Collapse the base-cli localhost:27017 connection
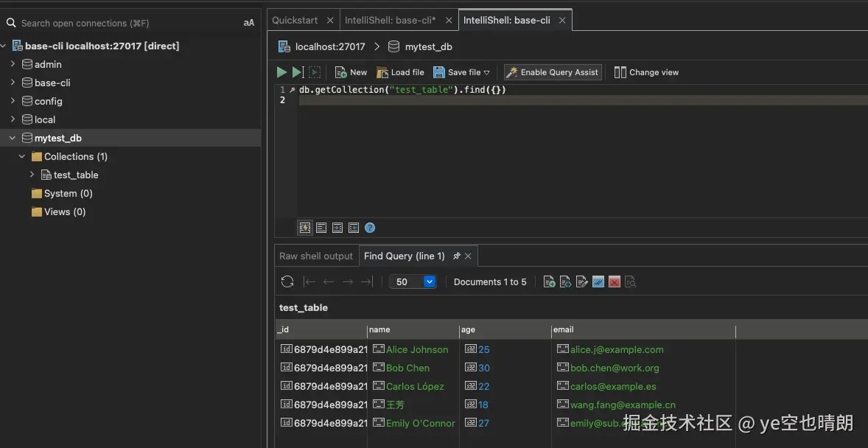The image size is (868, 448). 4,46
